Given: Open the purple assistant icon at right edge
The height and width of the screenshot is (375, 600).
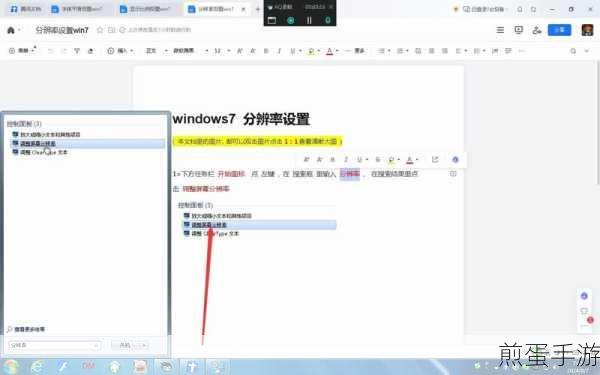Looking at the screenshot, I should [584, 296].
